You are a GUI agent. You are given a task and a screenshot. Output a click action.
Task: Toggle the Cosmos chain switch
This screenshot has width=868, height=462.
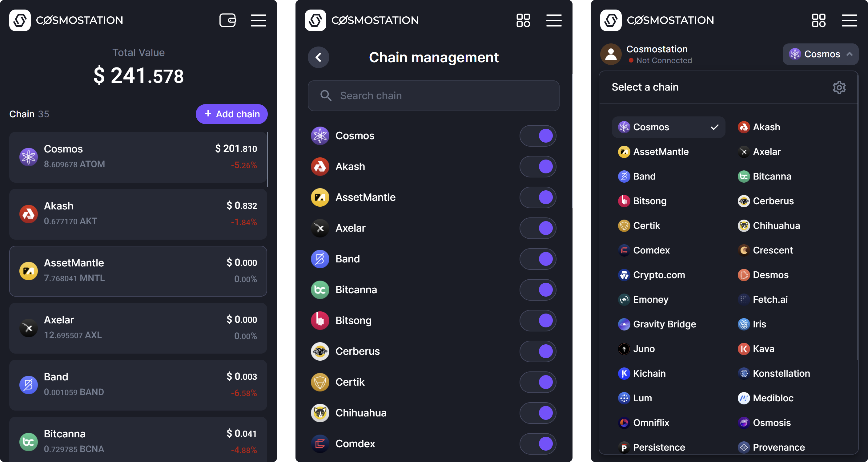pyautogui.click(x=538, y=136)
